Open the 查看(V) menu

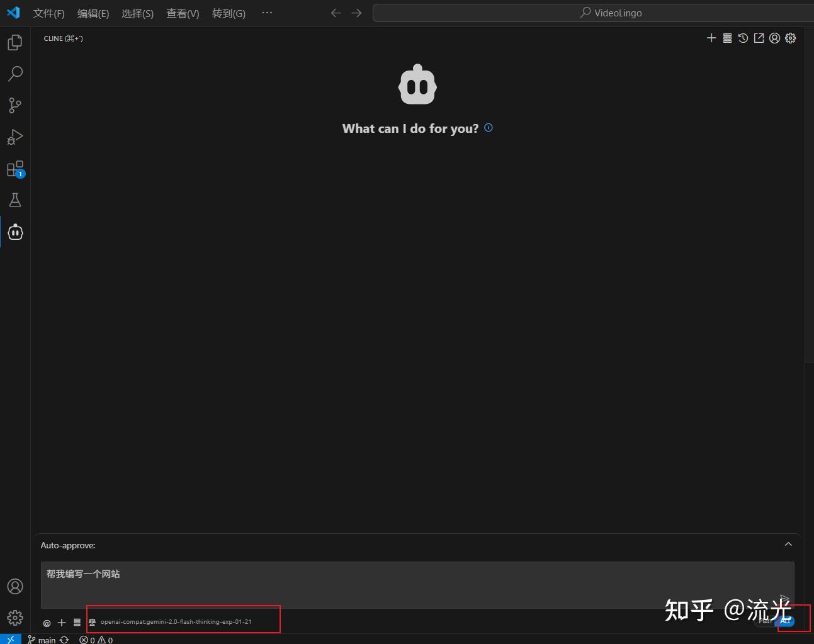183,13
